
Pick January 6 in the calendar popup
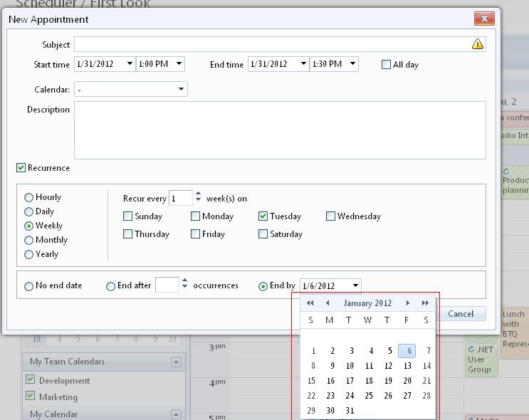(407, 351)
